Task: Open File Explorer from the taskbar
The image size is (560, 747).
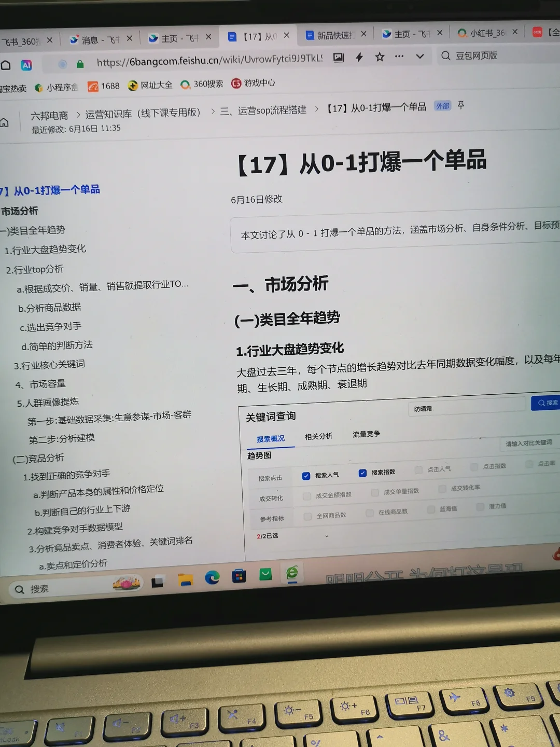Action: pos(185,580)
